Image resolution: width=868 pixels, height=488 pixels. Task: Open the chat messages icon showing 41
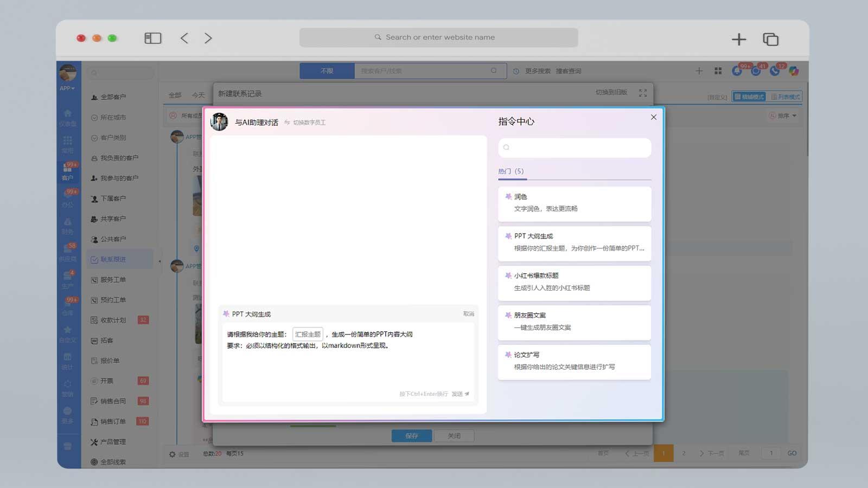click(756, 71)
